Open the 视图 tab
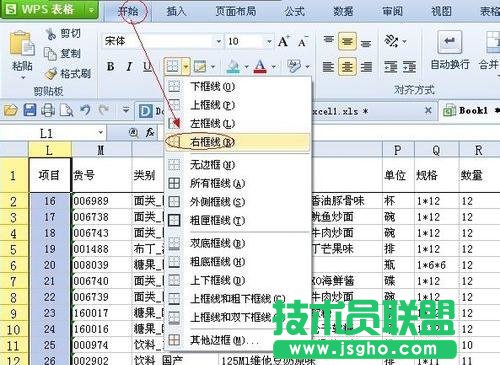Viewport: 500px width, 365px height. (441, 11)
